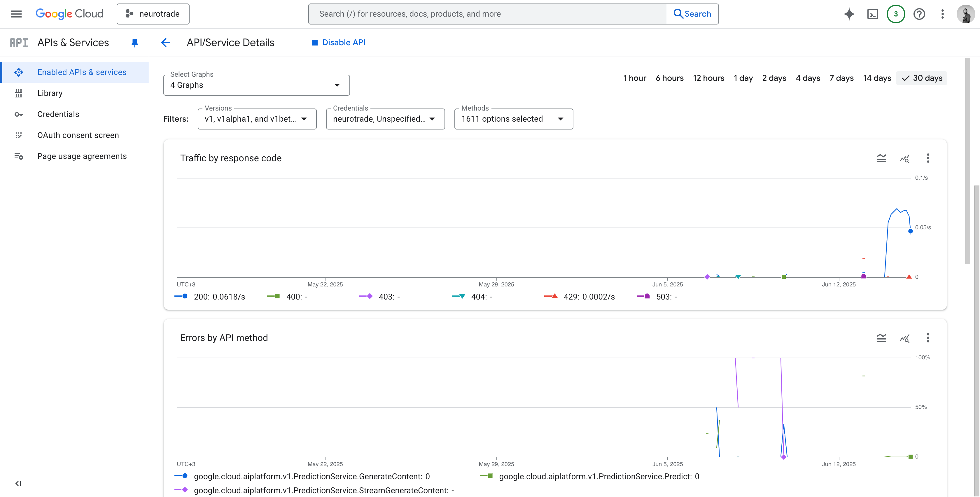Open the notifications badge showing 3
The height and width of the screenshot is (497, 980).
click(895, 14)
